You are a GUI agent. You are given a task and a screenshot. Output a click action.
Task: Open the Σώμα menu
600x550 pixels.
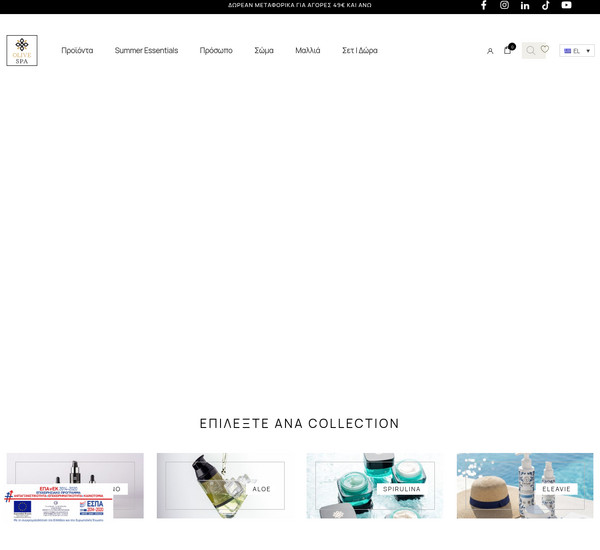(264, 51)
